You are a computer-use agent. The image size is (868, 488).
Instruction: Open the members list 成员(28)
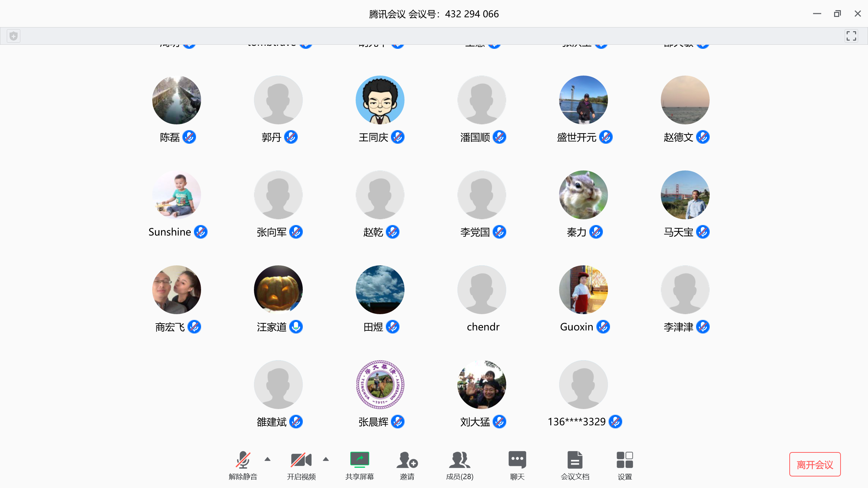click(459, 460)
